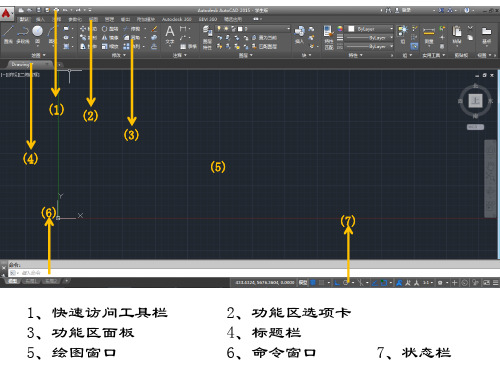Toggle clean screen in status bar
The image size is (500, 375).
486,283
